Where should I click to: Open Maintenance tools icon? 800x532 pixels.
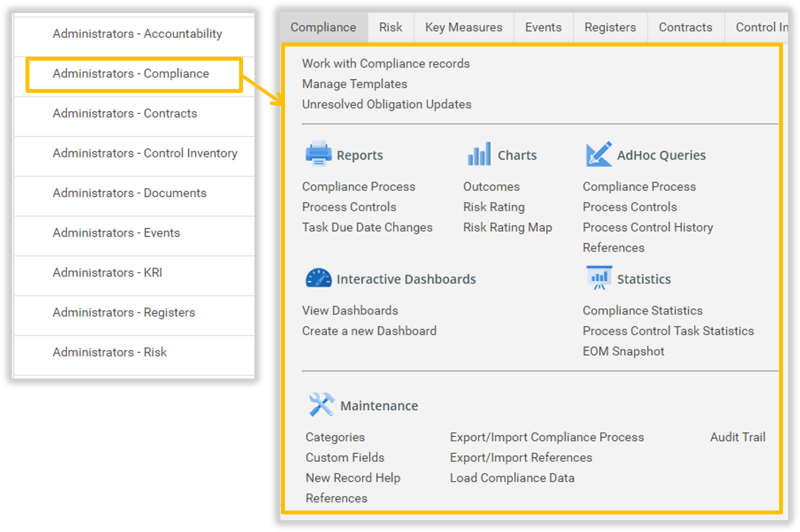[321, 404]
